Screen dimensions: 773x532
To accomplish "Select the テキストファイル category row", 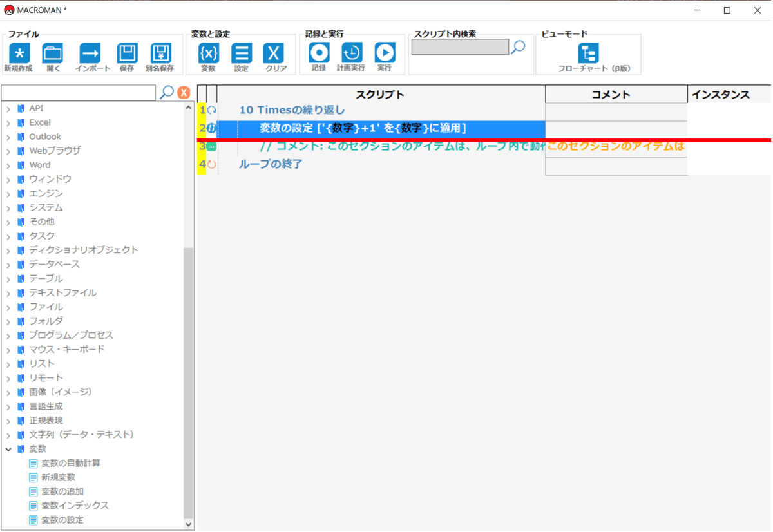I will click(x=62, y=292).
